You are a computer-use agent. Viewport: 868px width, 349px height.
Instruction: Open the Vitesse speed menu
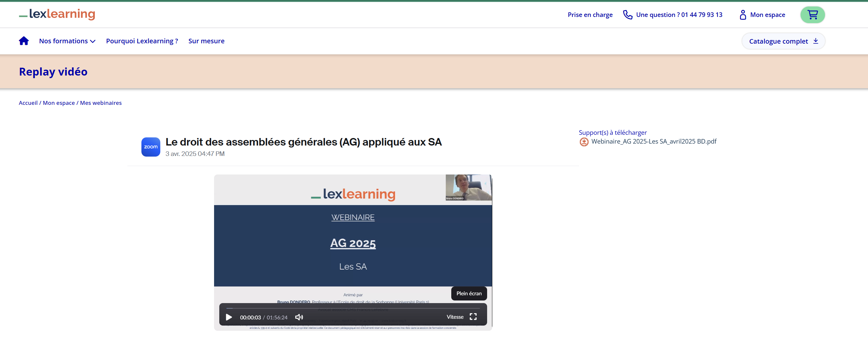click(455, 317)
